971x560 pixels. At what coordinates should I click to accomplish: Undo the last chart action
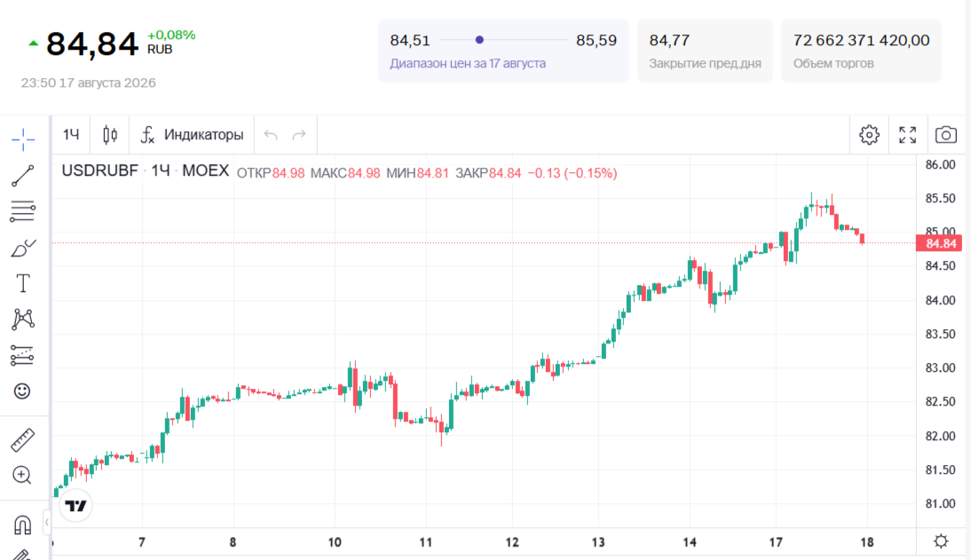point(271,134)
